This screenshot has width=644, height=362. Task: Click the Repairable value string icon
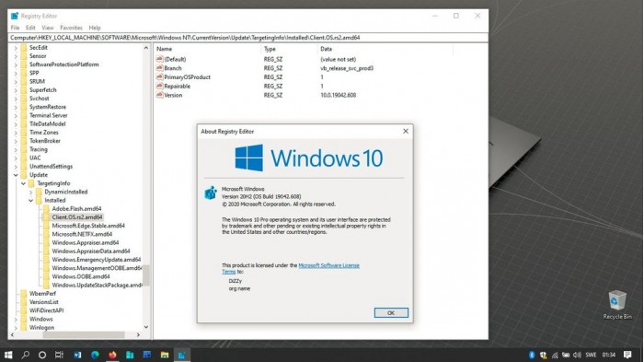[x=159, y=87]
